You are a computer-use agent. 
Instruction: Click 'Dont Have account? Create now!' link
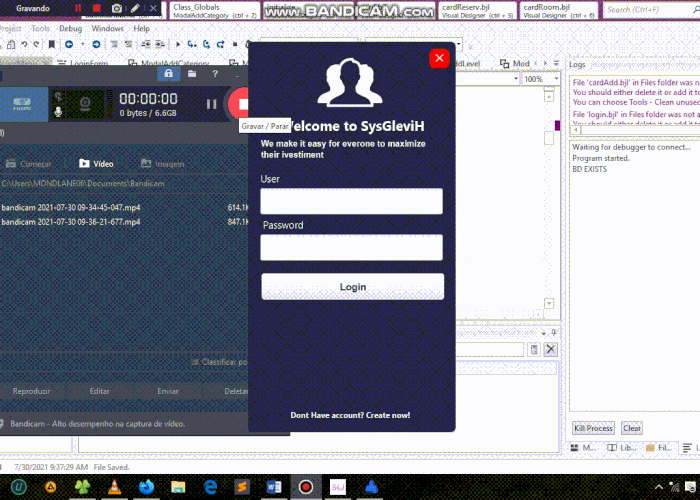[350, 415]
